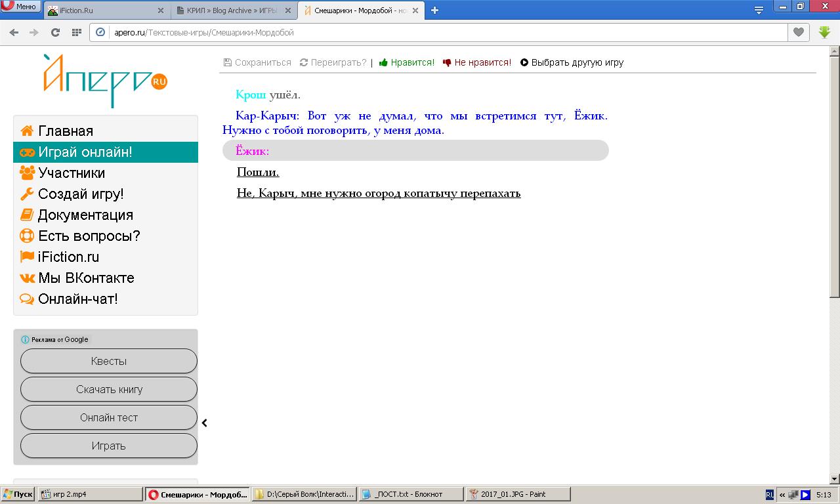Viewport: 840px width, 504px height.
Task: Click the thumbs-down Не нравится button
Action: (x=477, y=62)
